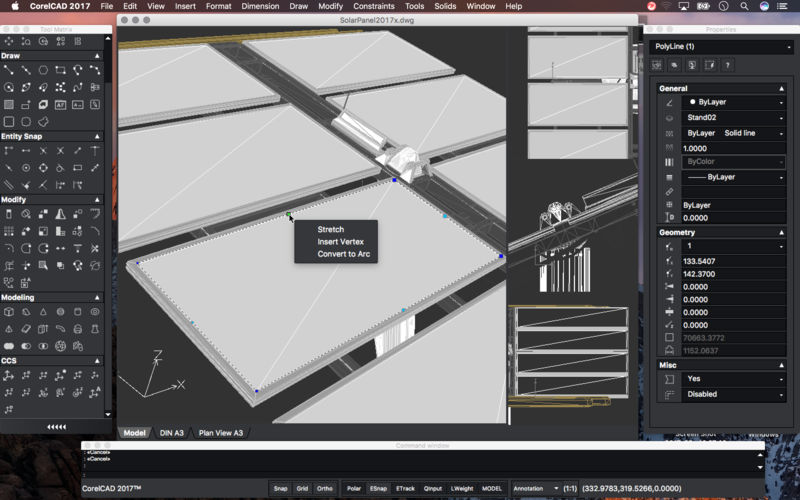800x500 pixels.
Task: Click the Tool Matrix collapse arrows button
Action: coord(56,427)
